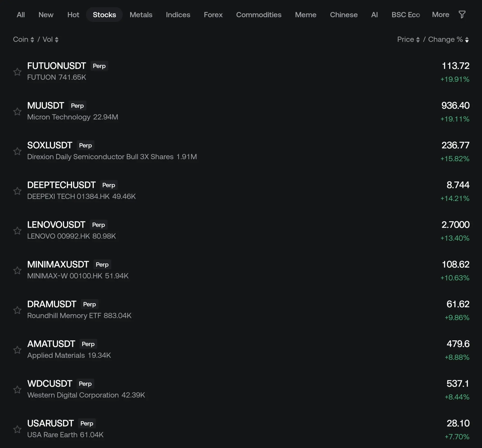
Task: View the Indices tab
Action: (x=178, y=14)
